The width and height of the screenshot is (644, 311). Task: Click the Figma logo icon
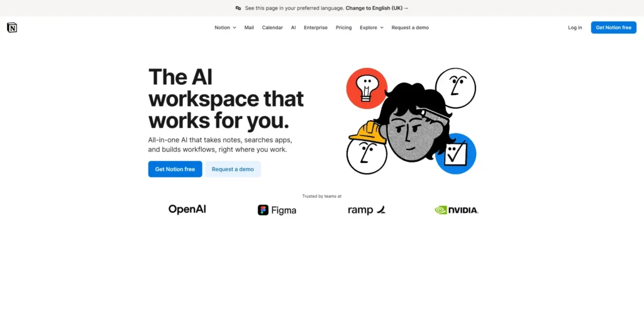coord(263,210)
